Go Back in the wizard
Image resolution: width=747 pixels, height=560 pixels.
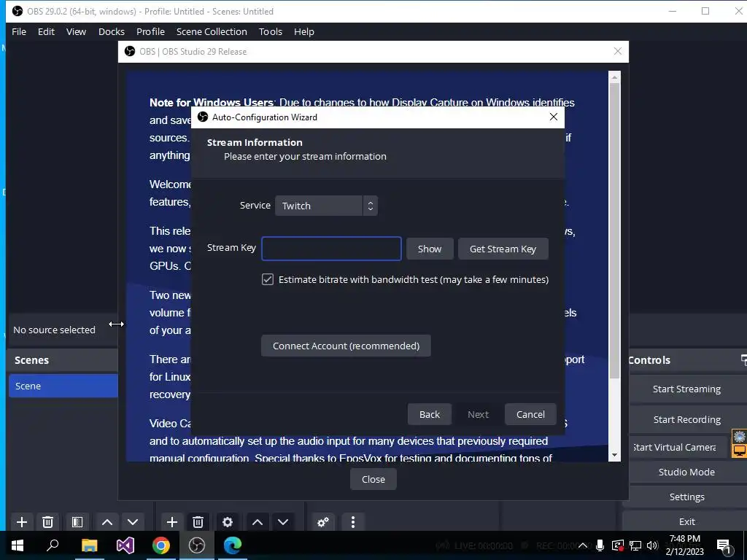pyautogui.click(x=430, y=414)
